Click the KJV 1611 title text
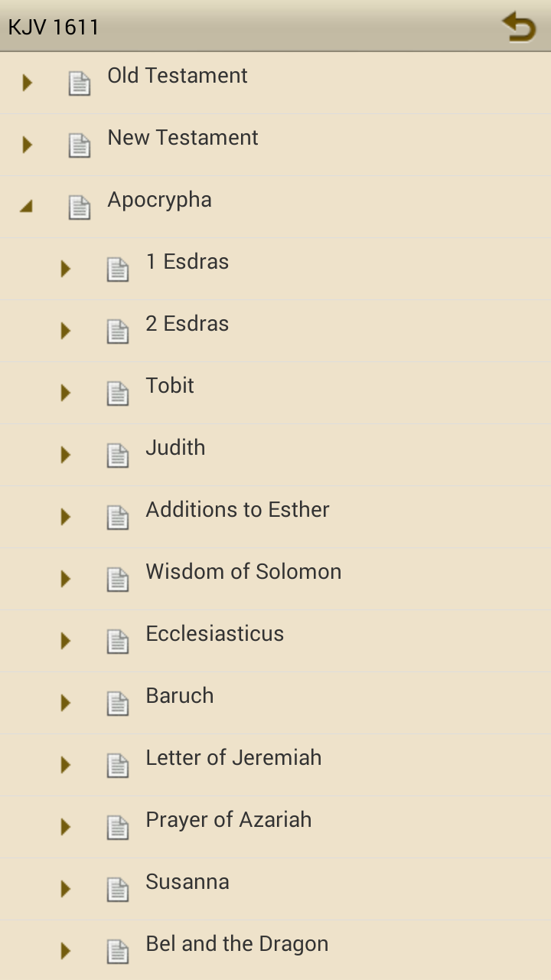This screenshot has width=551, height=980. point(52,26)
